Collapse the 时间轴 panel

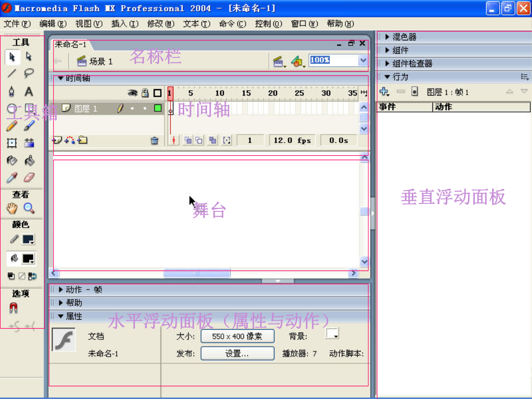61,78
